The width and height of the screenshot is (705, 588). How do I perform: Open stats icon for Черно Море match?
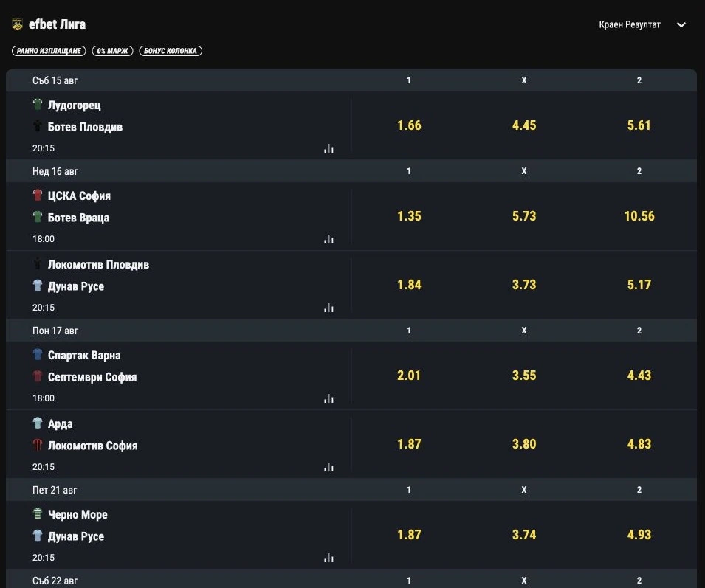[x=329, y=558]
